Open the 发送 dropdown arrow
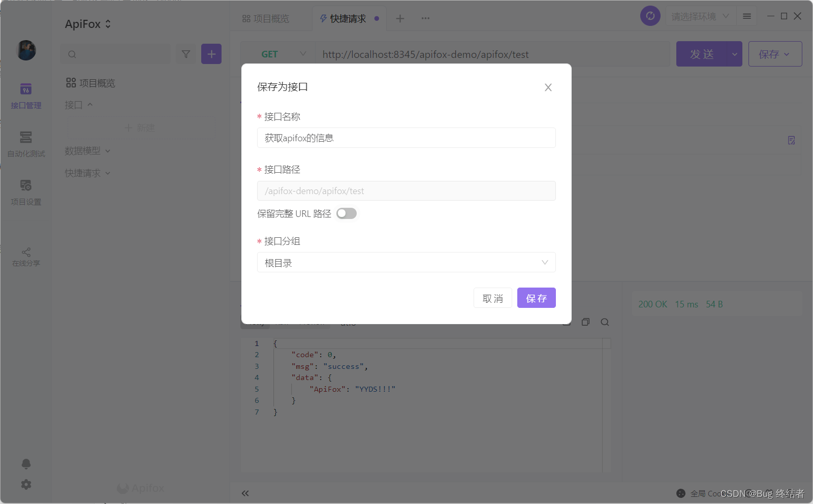Image resolution: width=813 pixels, height=504 pixels. [x=735, y=54]
